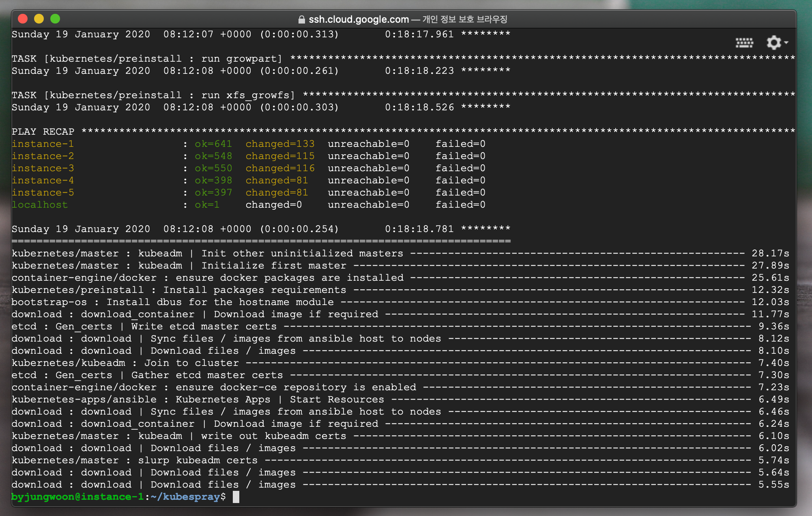Click 'Join to cluster' timing line
812x516 pixels.
191,363
